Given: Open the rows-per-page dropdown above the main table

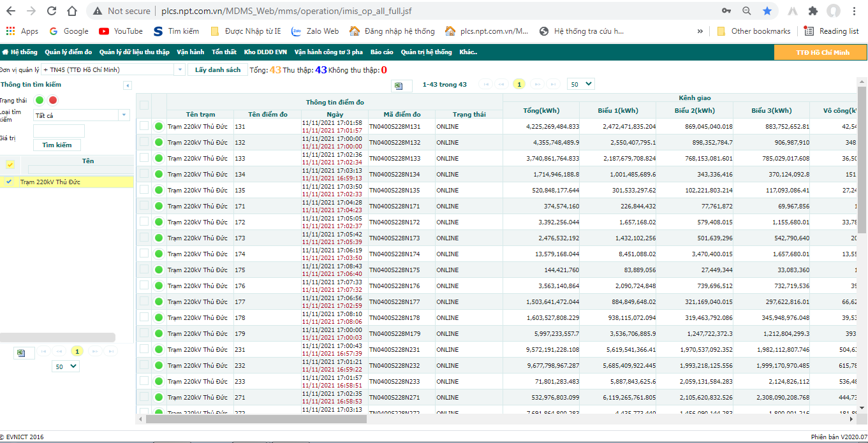Looking at the screenshot, I should [580, 84].
